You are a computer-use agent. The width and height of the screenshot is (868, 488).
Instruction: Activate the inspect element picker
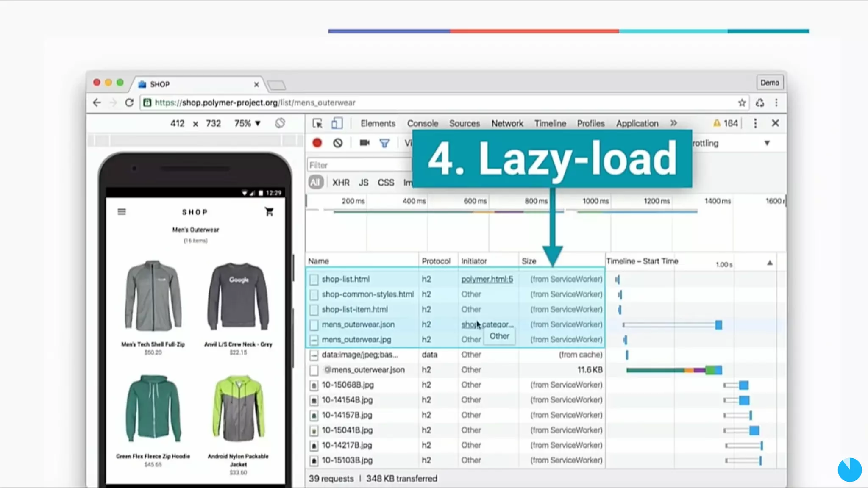point(317,123)
